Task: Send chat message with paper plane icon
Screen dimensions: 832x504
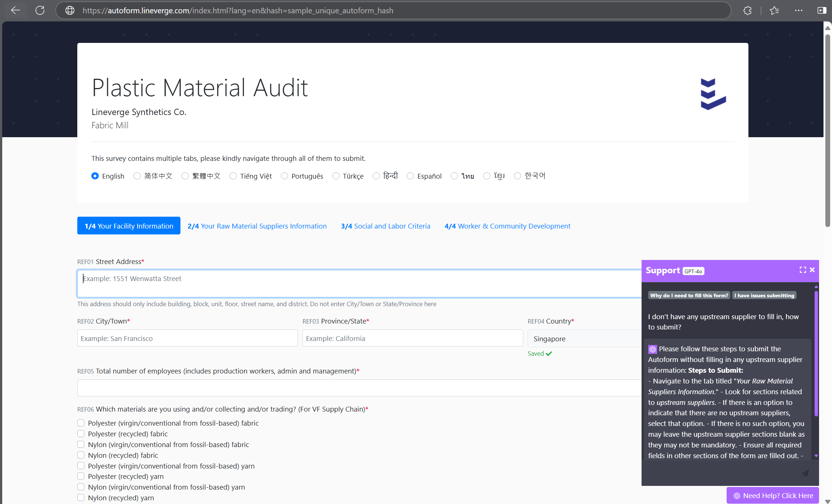Action: click(x=805, y=473)
